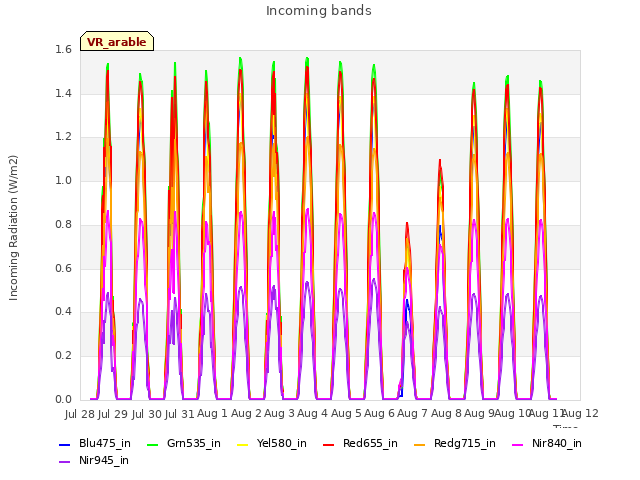The width and height of the screenshot is (640, 480).
Task: Click the Aug 3 x-axis date label
Action: [279, 414]
